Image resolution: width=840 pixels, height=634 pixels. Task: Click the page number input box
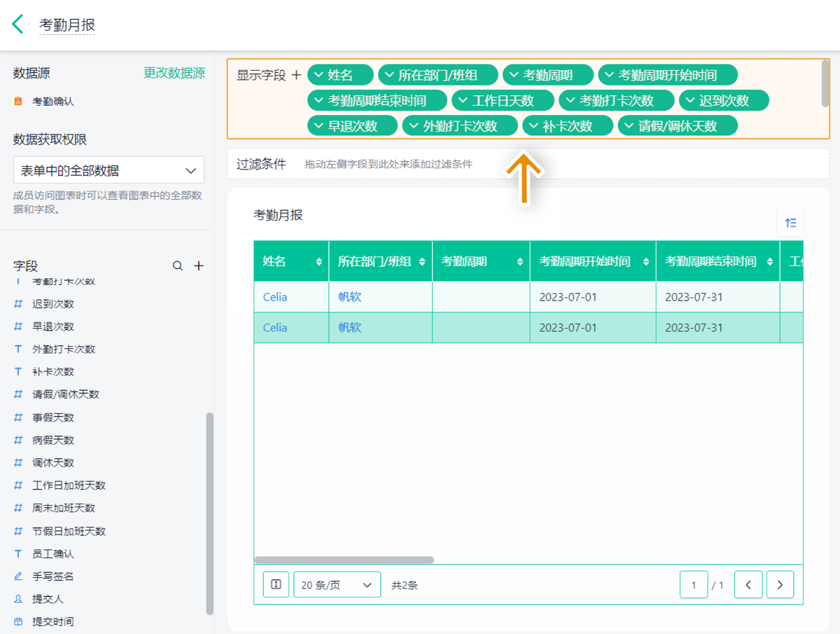694,584
